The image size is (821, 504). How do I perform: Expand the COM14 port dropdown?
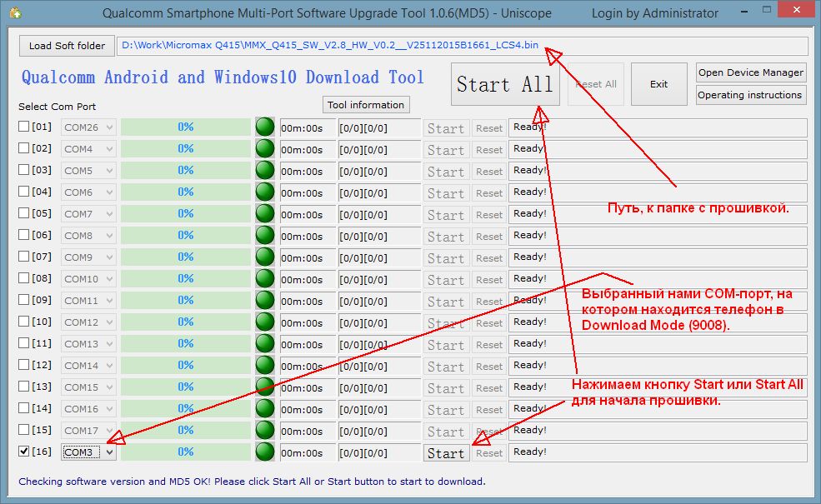88,366
